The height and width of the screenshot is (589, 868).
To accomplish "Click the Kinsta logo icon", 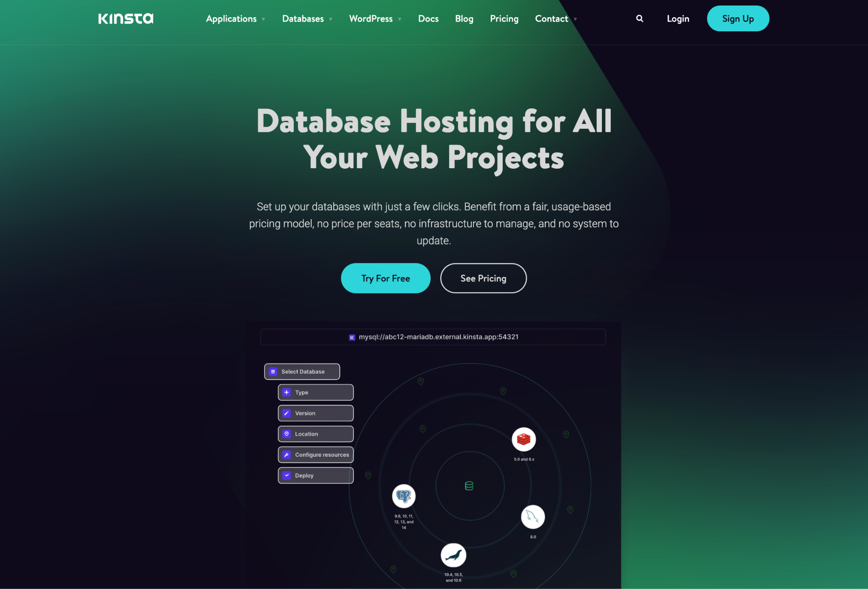I will coord(125,18).
